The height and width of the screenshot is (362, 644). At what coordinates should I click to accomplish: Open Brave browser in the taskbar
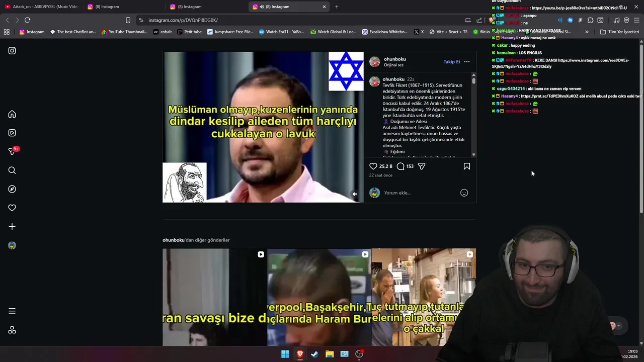(300, 354)
